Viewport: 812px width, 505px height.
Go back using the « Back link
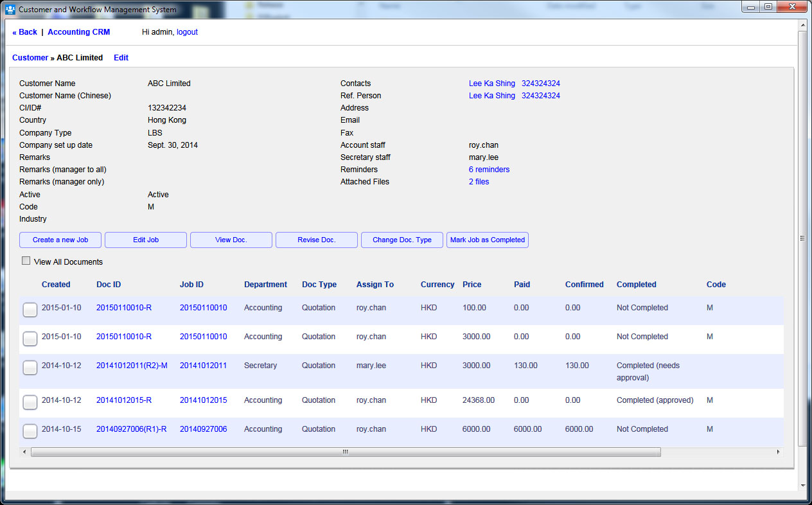(x=25, y=32)
